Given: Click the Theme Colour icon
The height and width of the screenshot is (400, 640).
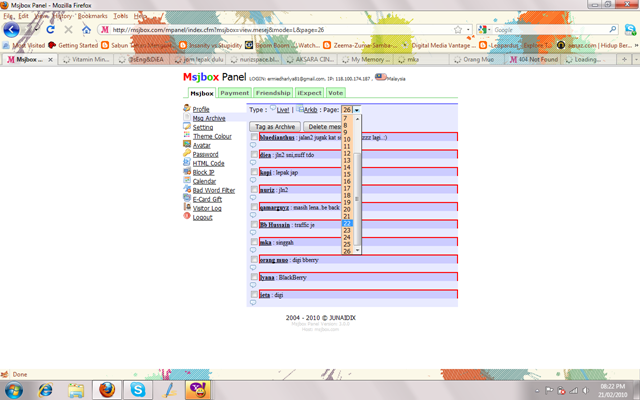Looking at the screenshot, I should [x=187, y=135].
